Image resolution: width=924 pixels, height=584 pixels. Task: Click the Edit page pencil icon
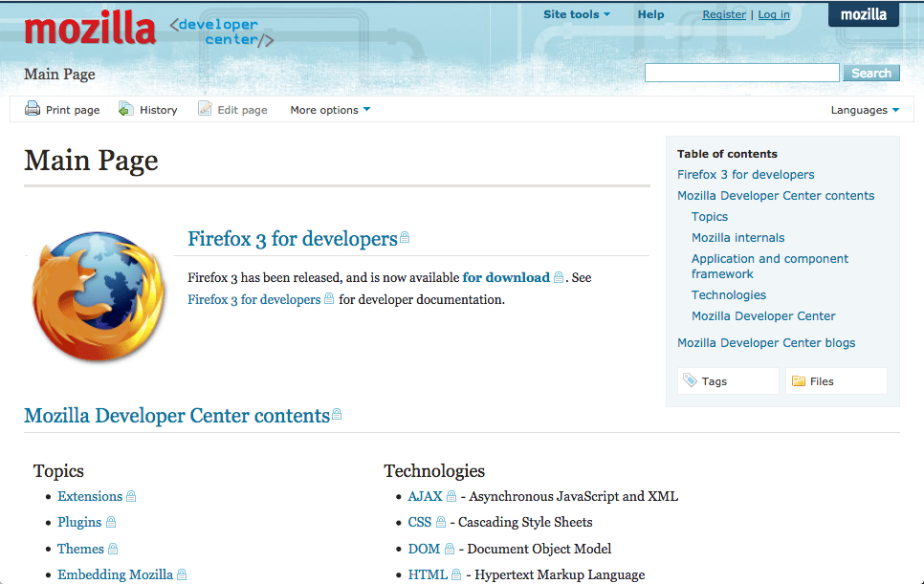pyautogui.click(x=204, y=109)
